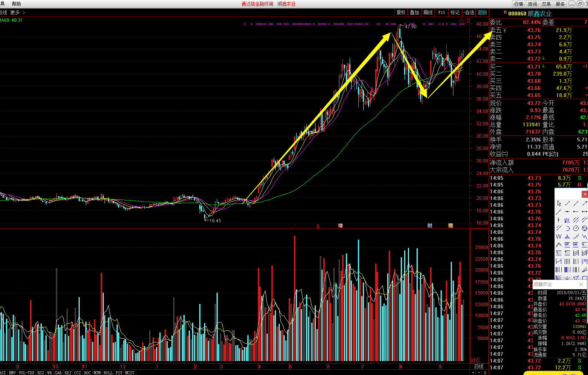The width and height of the screenshot is (588, 375).
Task: Select the parallel lines drawing tool
Action: pos(576,220)
